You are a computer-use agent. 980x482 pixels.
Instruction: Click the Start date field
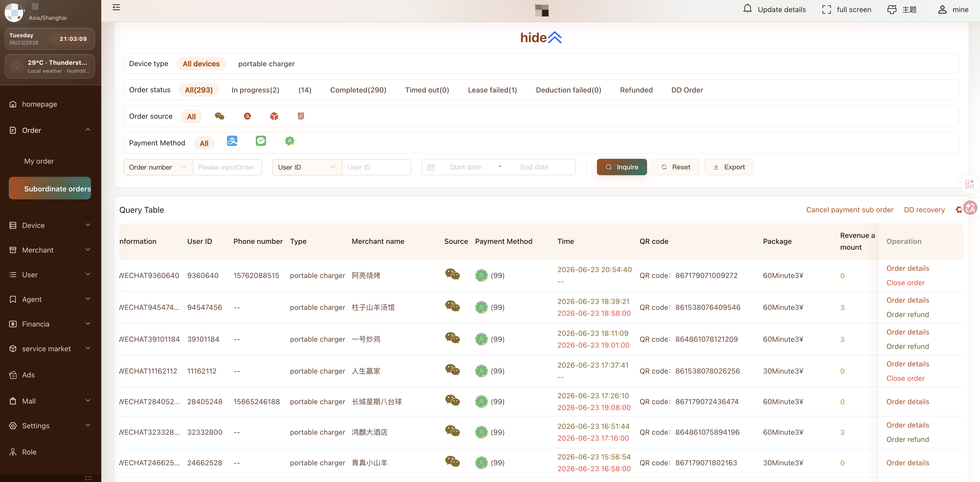pos(465,167)
